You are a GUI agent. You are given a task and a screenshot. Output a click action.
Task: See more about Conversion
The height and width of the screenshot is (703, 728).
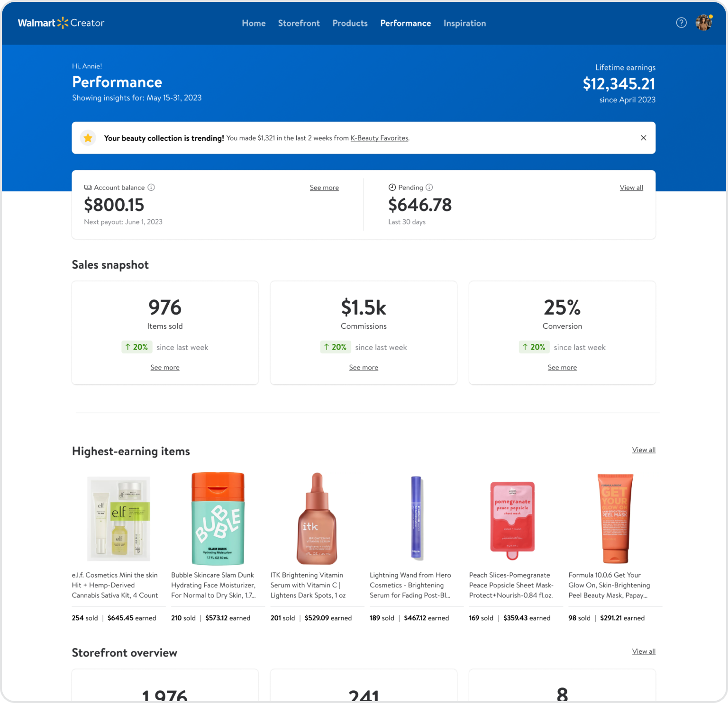click(x=562, y=368)
